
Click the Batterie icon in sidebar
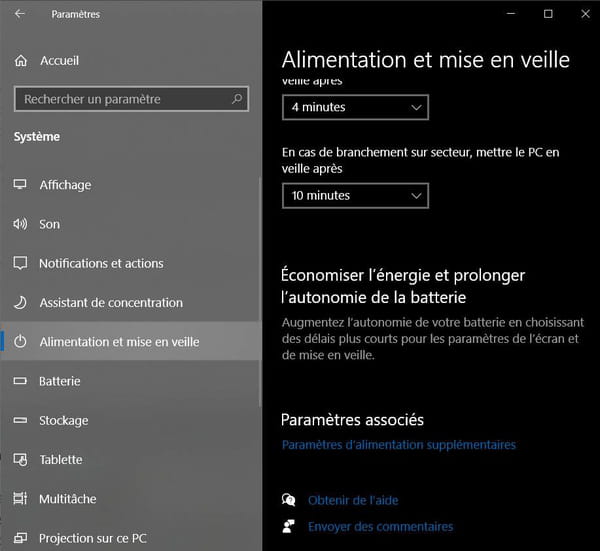coord(20,381)
